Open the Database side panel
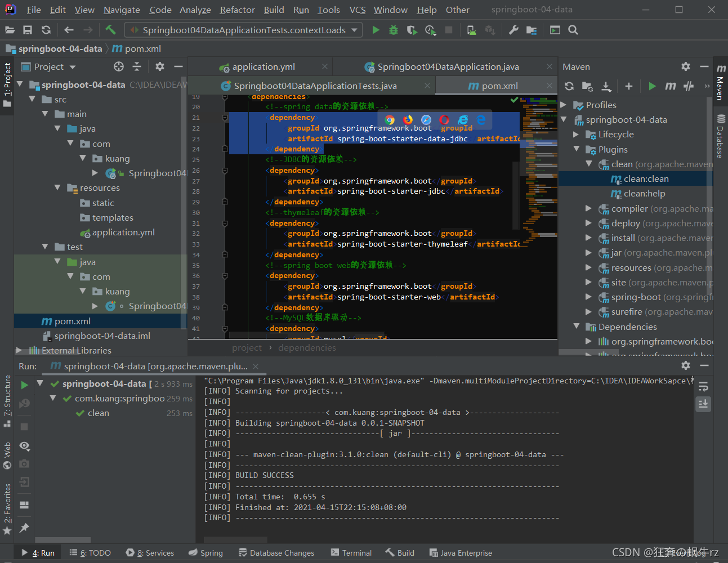728x563 pixels. [x=721, y=136]
